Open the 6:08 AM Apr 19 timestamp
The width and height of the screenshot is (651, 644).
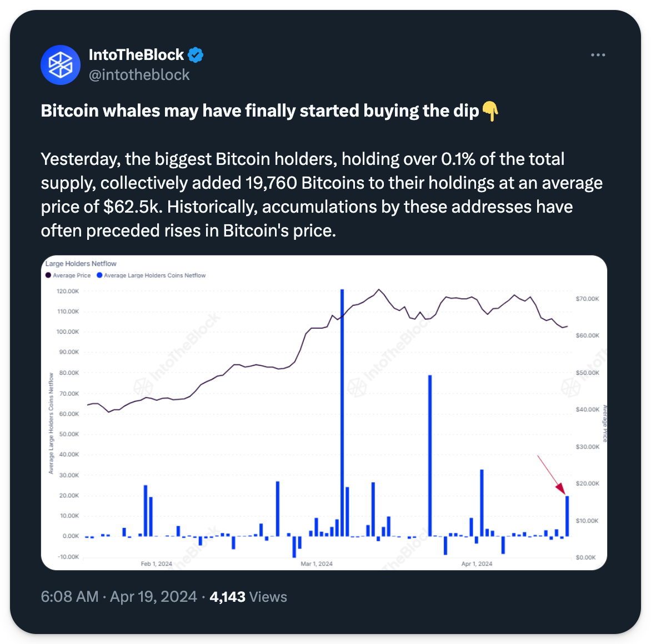(x=119, y=597)
